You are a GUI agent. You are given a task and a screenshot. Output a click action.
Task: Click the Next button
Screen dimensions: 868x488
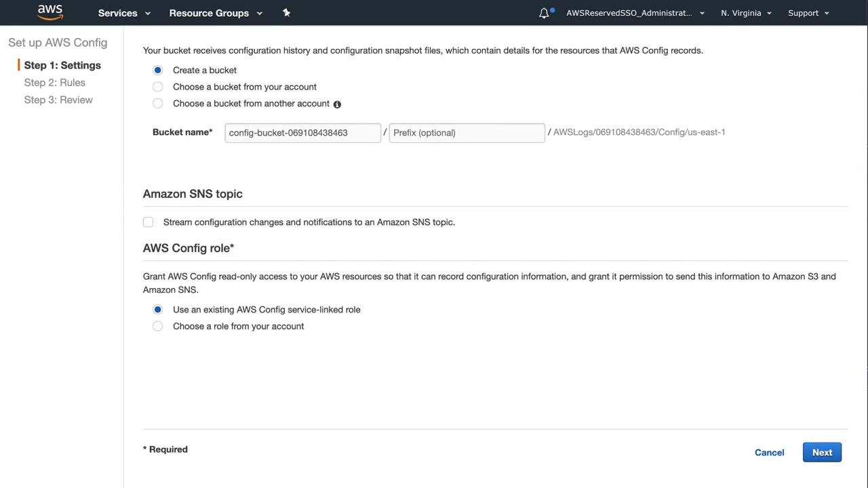pyautogui.click(x=822, y=453)
